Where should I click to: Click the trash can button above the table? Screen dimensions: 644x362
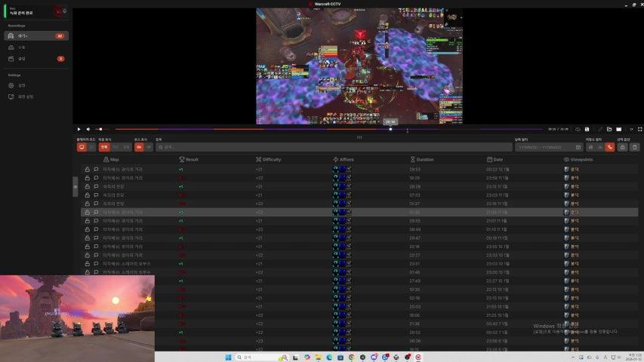(634, 147)
